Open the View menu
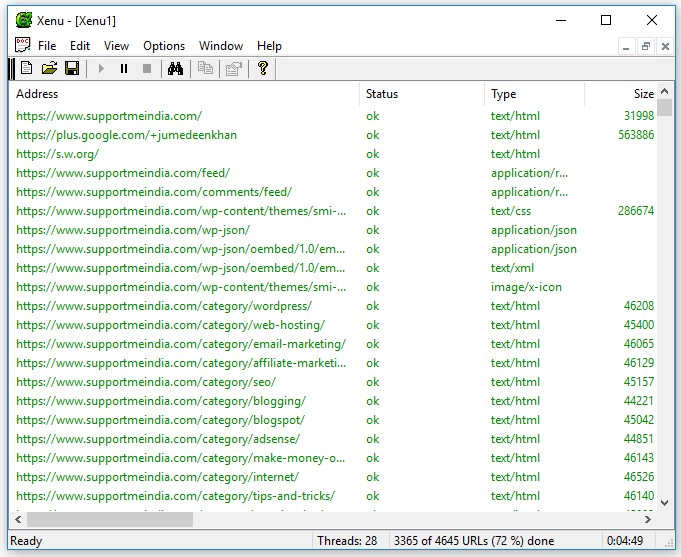Image resolution: width=681 pixels, height=557 pixels. pyautogui.click(x=116, y=46)
